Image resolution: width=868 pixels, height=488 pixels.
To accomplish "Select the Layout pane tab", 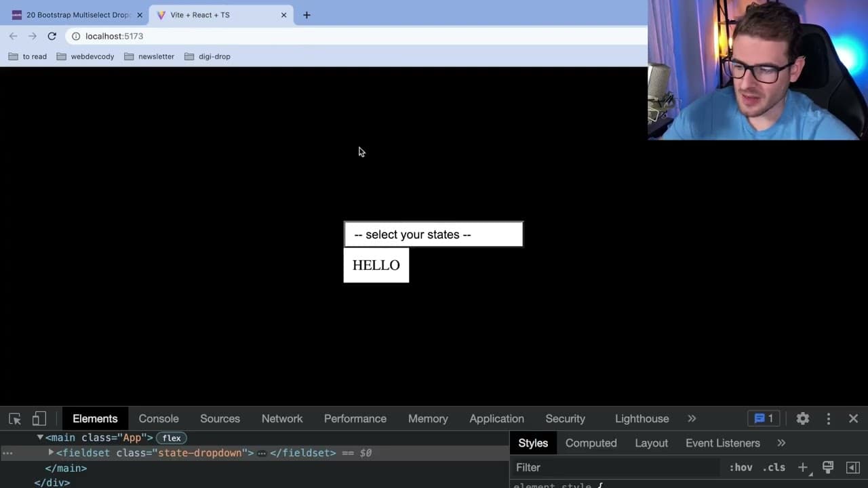I will click(x=651, y=443).
